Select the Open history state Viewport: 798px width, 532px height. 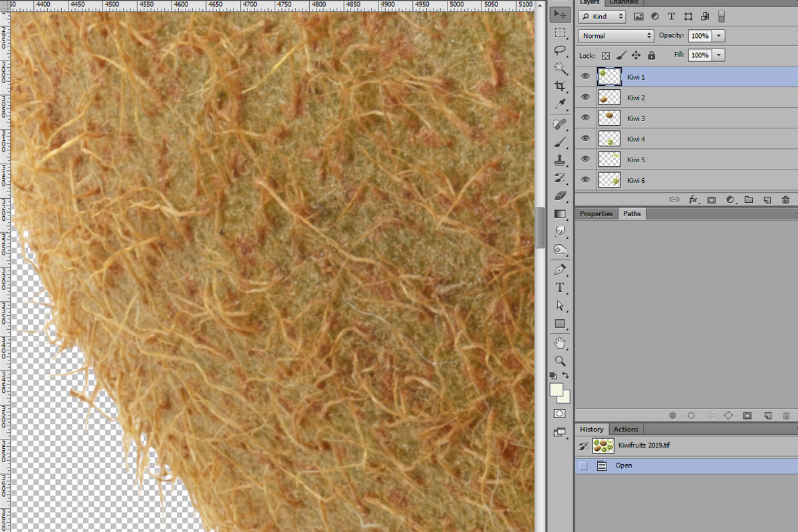pyautogui.click(x=686, y=465)
